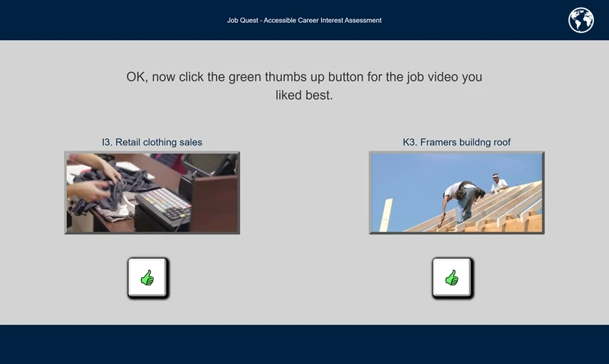Click the 'OK, now click the green thumbs up' instruction

[x=304, y=86]
